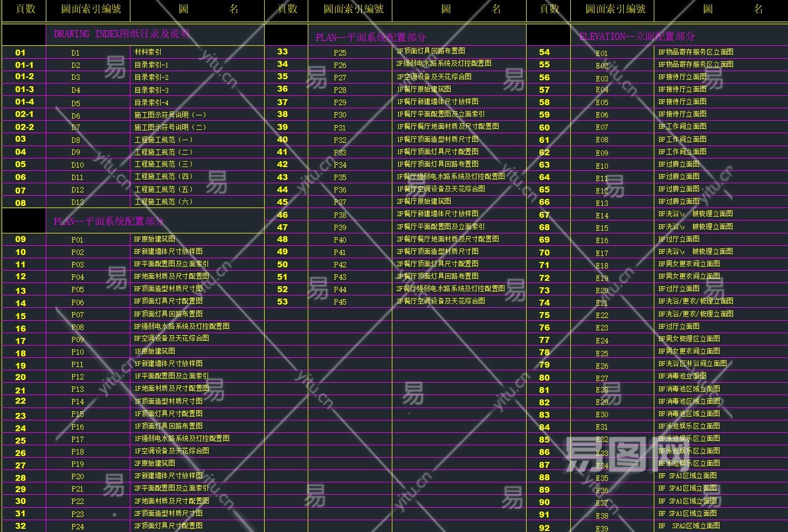The width and height of the screenshot is (788, 532).
Task: Click the drawing name 'BF平面配置图及立面索引'
Action: click(x=171, y=264)
